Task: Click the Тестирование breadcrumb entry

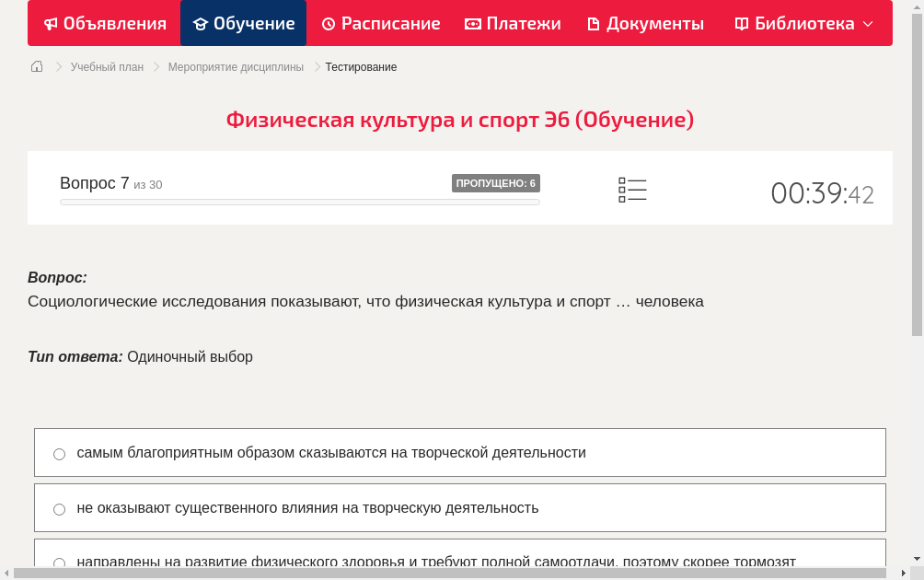Action: tap(360, 66)
